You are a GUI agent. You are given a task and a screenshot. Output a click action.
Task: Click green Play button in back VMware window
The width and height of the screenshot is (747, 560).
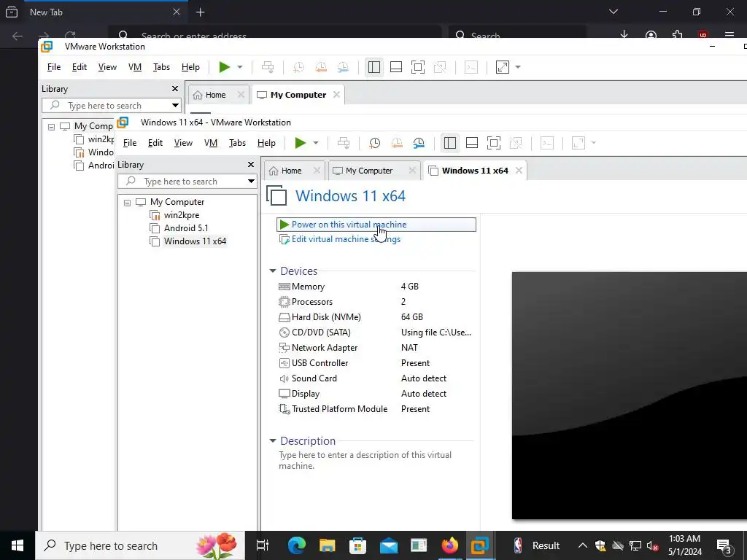point(225,67)
